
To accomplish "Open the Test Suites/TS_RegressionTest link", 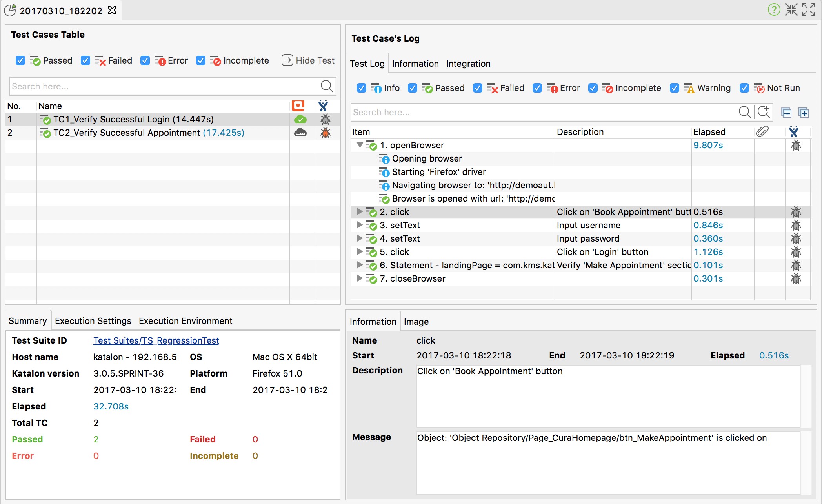I will [x=156, y=340].
